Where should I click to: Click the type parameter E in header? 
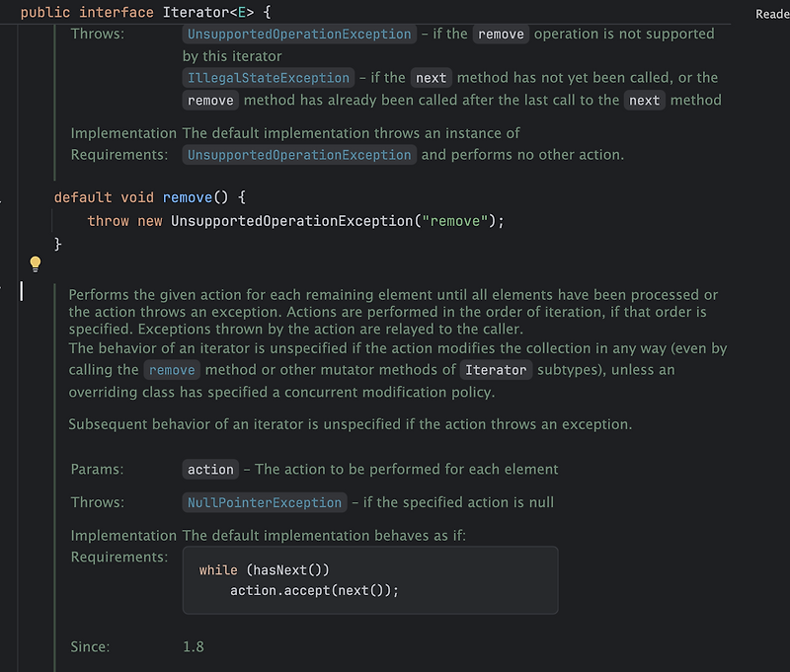pyautogui.click(x=242, y=12)
